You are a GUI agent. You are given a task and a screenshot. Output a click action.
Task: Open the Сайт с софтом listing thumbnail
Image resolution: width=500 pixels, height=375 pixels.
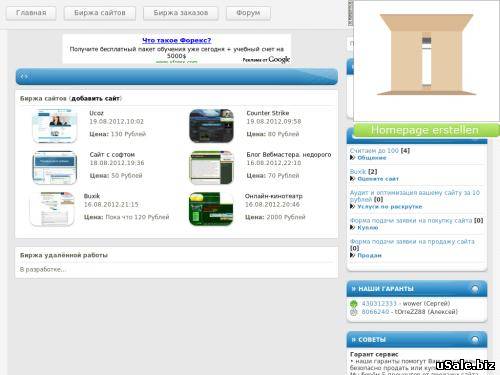55,168
